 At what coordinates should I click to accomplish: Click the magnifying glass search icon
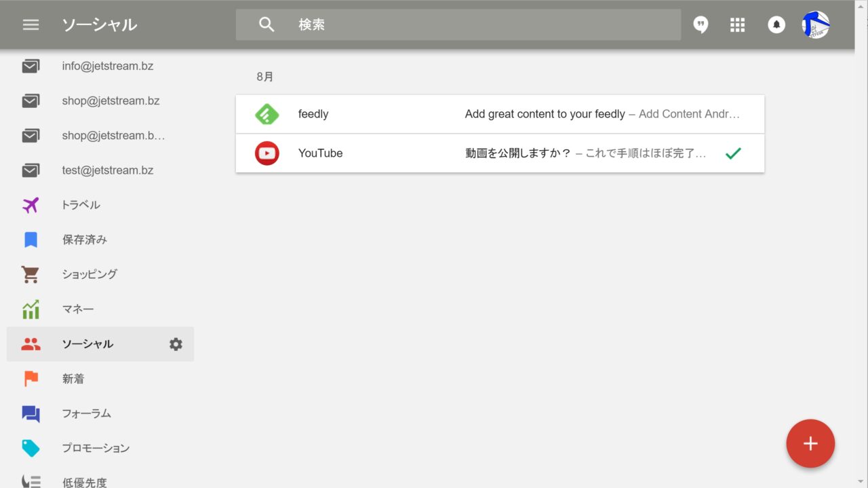[267, 25]
